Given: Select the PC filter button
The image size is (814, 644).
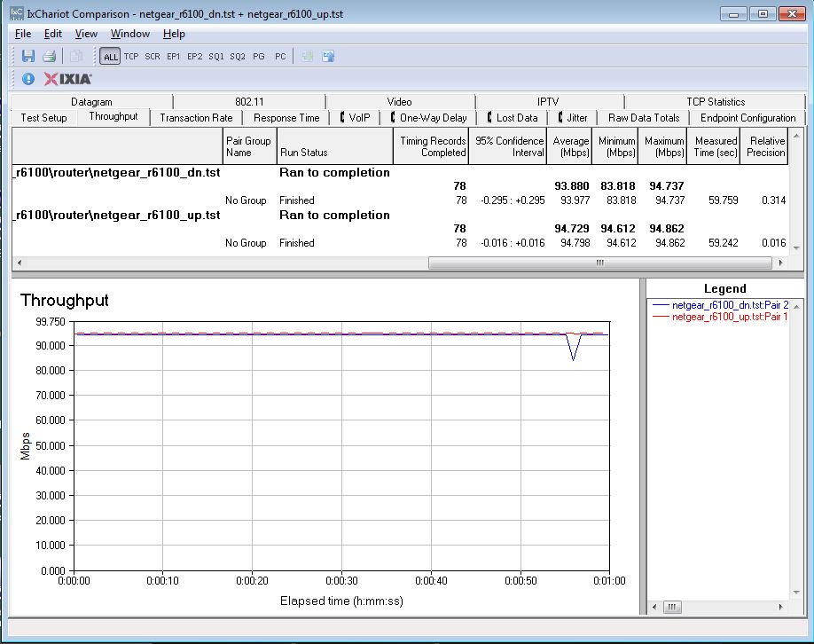Looking at the screenshot, I should 280,56.
